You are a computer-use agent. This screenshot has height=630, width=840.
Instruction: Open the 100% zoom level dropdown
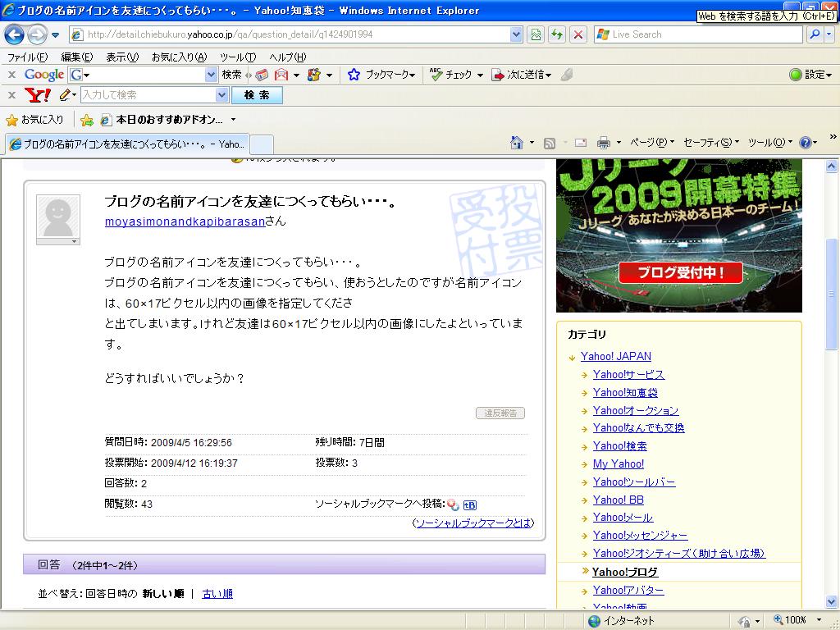[819, 620]
